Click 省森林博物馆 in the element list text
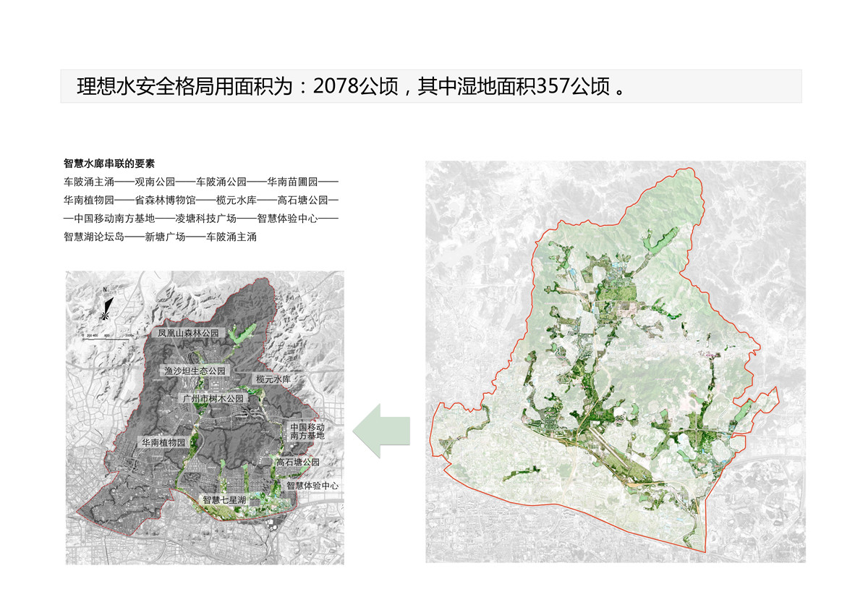 click(165, 200)
